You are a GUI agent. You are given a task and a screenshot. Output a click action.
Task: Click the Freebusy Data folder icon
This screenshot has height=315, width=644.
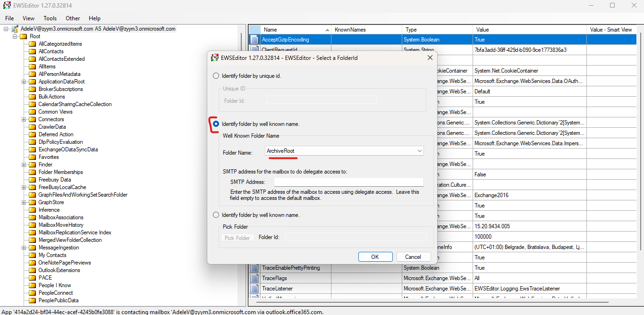coord(33,180)
